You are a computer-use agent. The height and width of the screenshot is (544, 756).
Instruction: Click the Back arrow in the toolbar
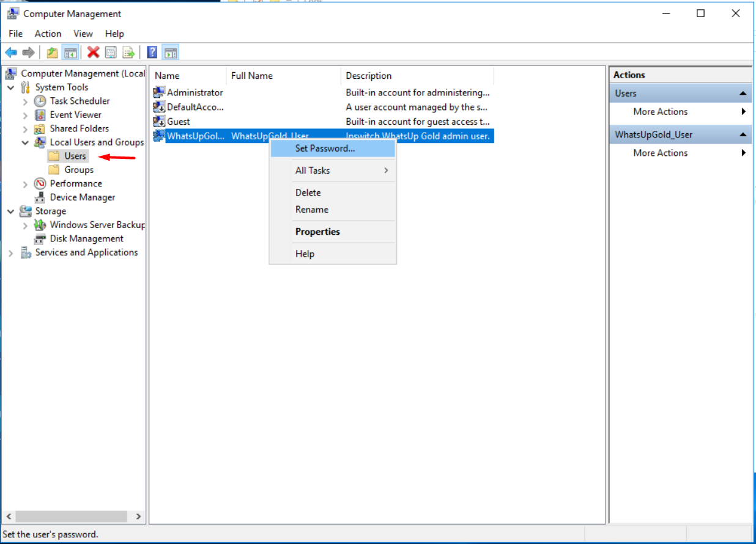click(11, 53)
